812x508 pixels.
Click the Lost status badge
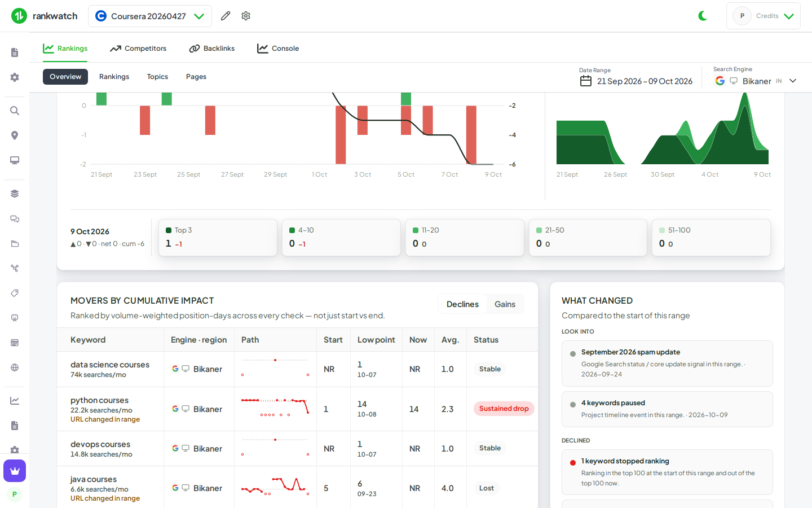click(x=486, y=488)
